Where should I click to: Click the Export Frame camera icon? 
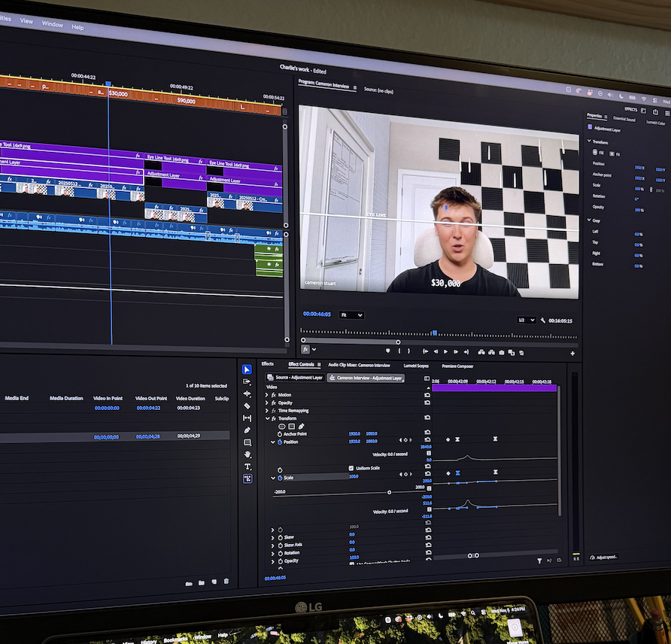(x=502, y=352)
